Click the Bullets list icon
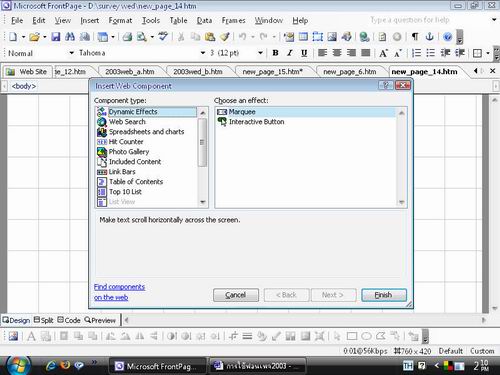Screen dimensions: 500x375 tap(431, 53)
